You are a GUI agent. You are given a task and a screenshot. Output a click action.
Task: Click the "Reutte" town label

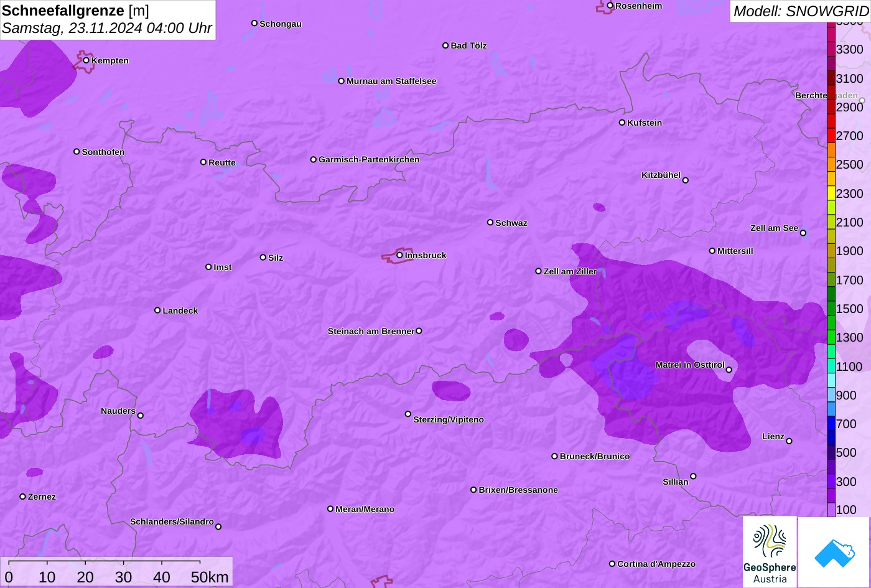222,163
